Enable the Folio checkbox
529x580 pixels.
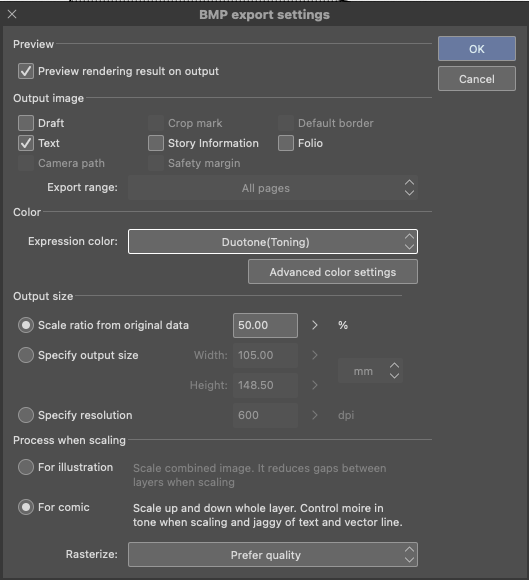(x=286, y=143)
